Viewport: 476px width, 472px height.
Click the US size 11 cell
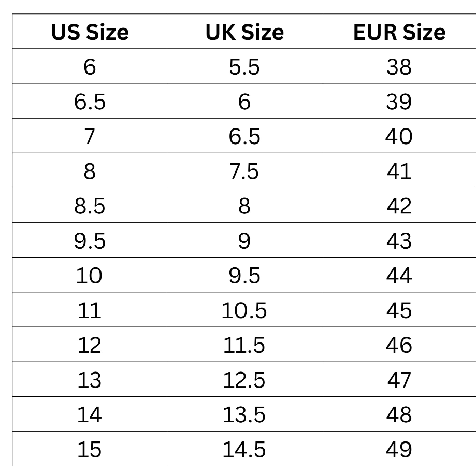pyautogui.click(x=90, y=310)
